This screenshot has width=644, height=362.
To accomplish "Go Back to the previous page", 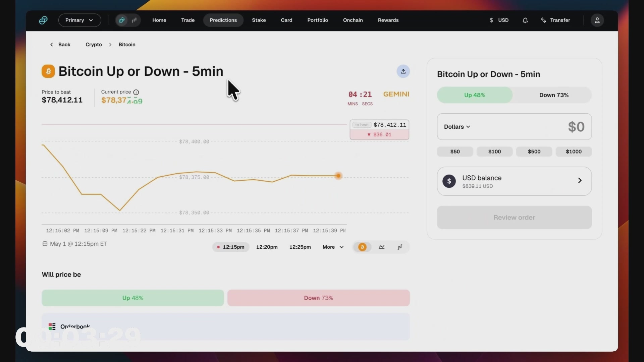I will [60, 45].
